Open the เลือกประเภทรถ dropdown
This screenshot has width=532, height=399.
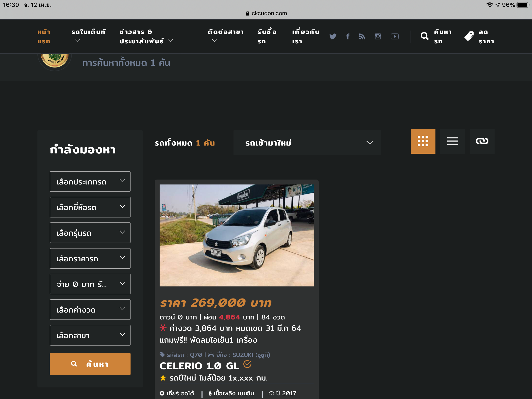90,182
